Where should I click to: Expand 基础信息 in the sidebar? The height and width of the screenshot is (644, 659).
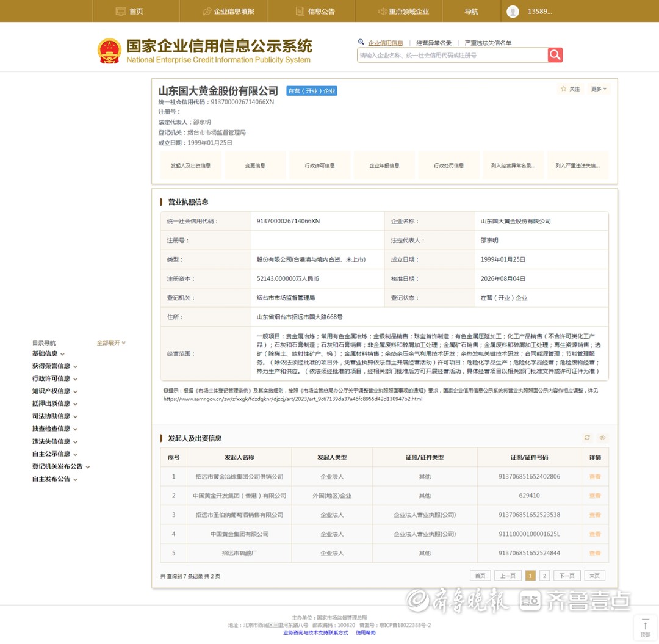click(x=48, y=353)
